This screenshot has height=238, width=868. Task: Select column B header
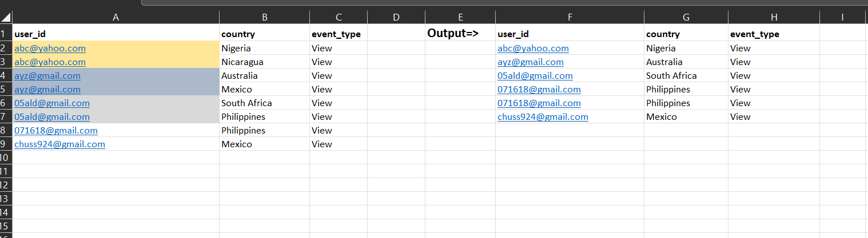(x=264, y=17)
